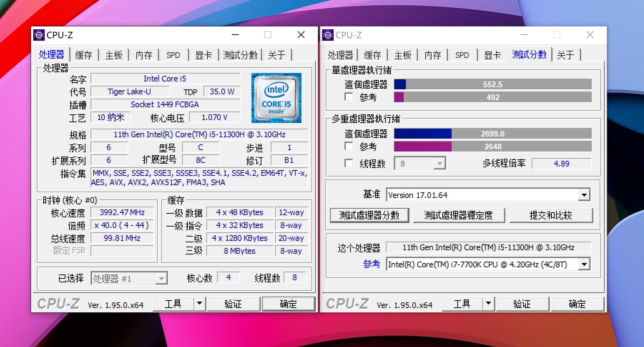This screenshot has height=347, width=644.
Task: Click the 參考 link label beside processor dropdown
Action: (x=372, y=264)
